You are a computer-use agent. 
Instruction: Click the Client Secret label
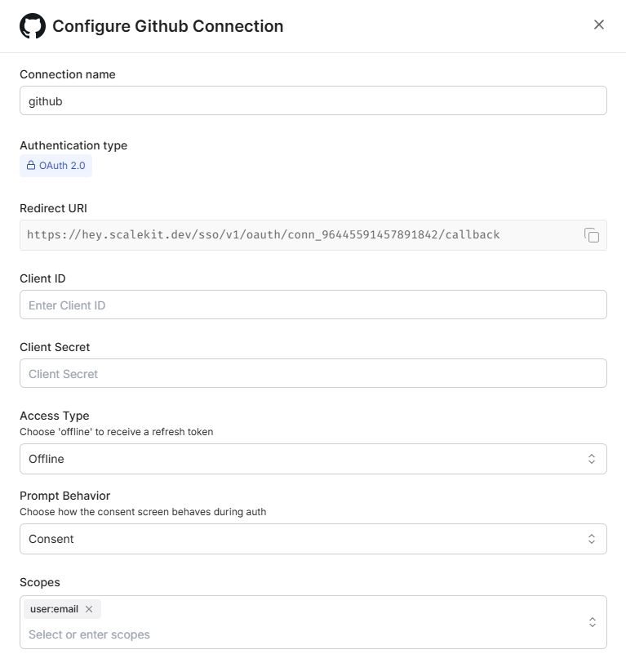(55, 347)
